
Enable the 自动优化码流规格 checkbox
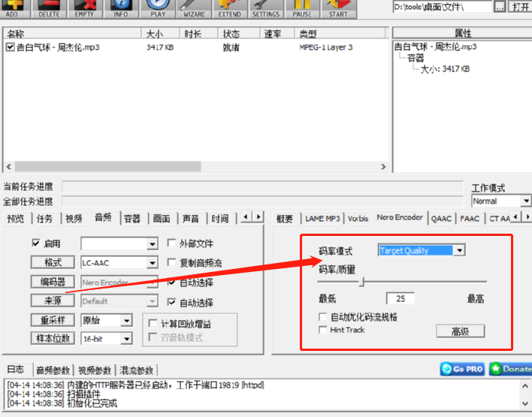323,317
